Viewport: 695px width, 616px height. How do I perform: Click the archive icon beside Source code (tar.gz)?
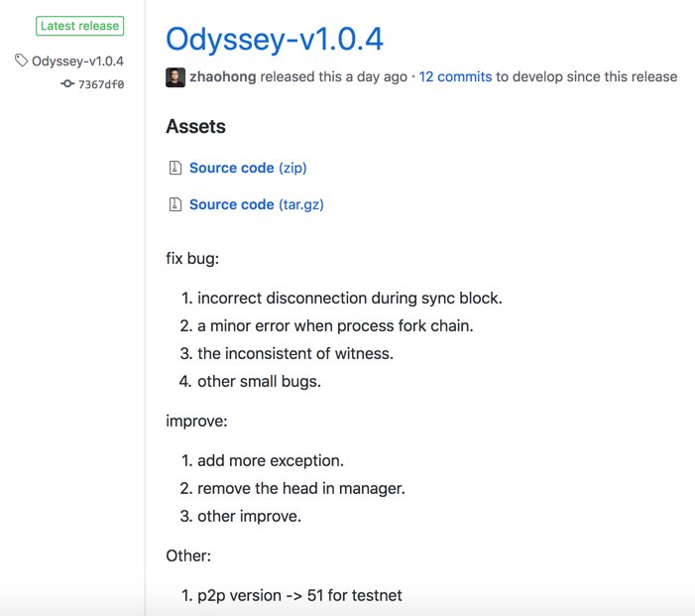[x=175, y=204]
